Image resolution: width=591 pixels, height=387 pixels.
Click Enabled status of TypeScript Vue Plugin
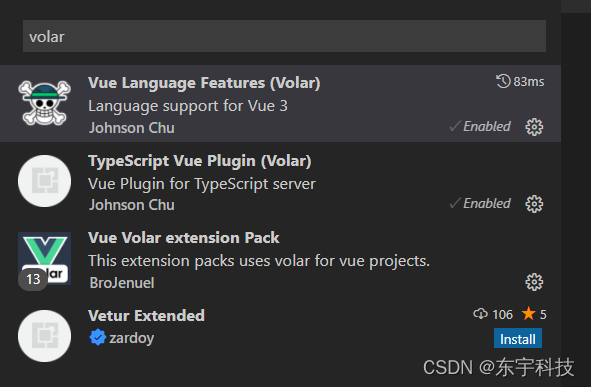click(x=480, y=203)
